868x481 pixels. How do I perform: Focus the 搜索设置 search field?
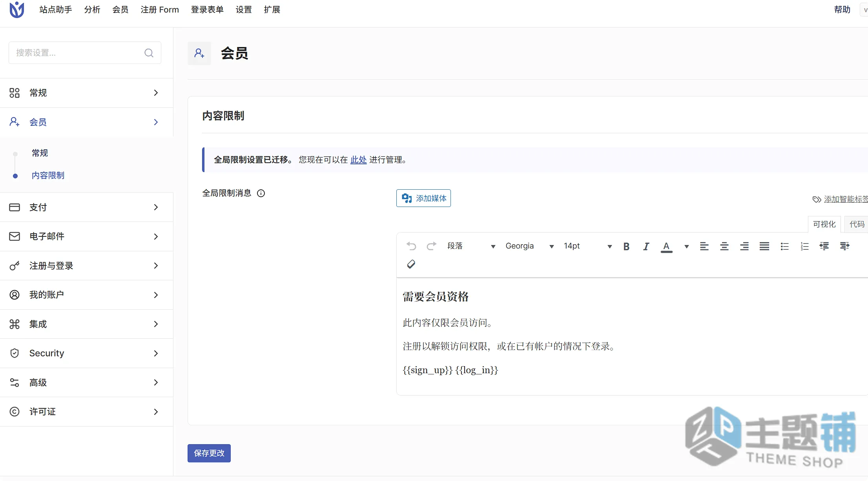[x=85, y=53]
